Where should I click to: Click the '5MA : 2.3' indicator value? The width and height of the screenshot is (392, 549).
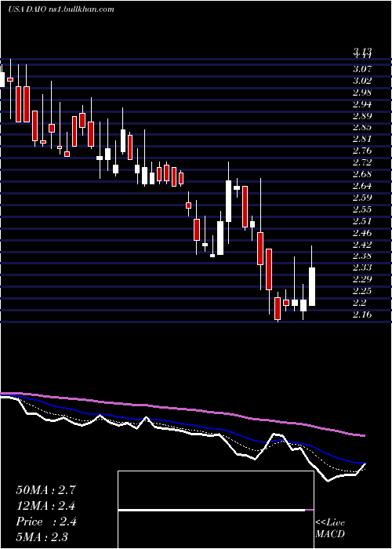pos(42,536)
